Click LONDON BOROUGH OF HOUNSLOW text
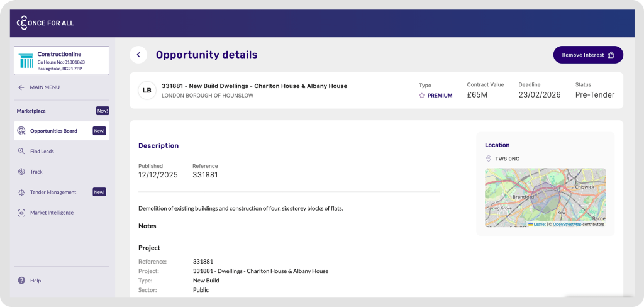The image size is (644, 307). (208, 96)
